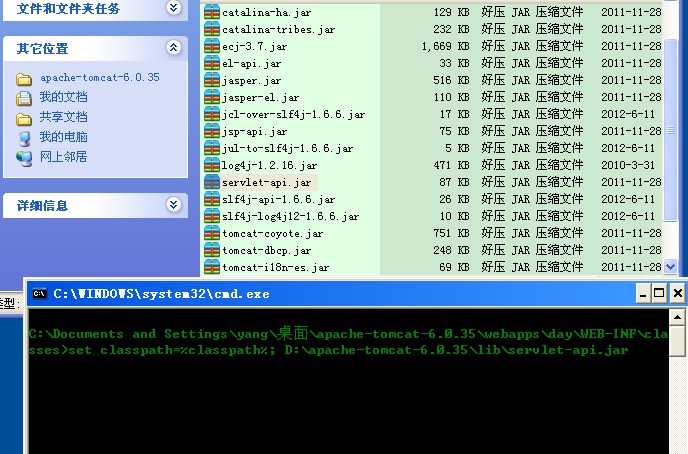Click cmd window scroll up arrow
Image resolution: width=688 pixels, height=454 pixels.
click(x=677, y=317)
